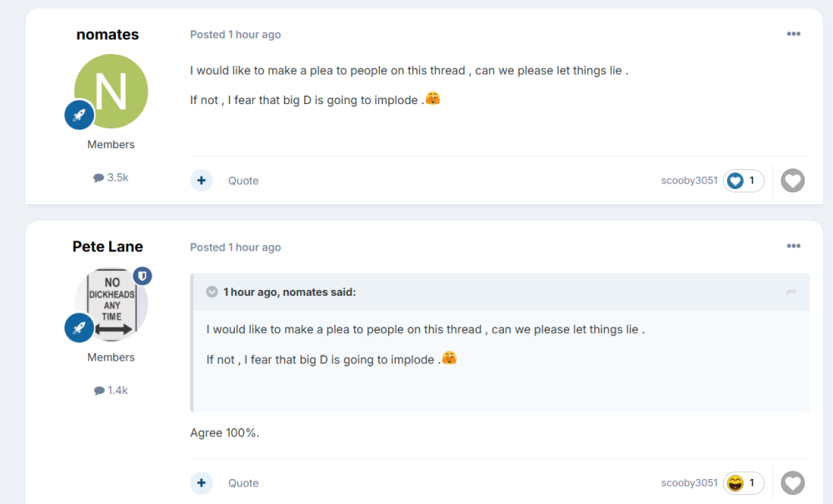
Task: Toggle like heart on nomates' post
Action: point(793,181)
